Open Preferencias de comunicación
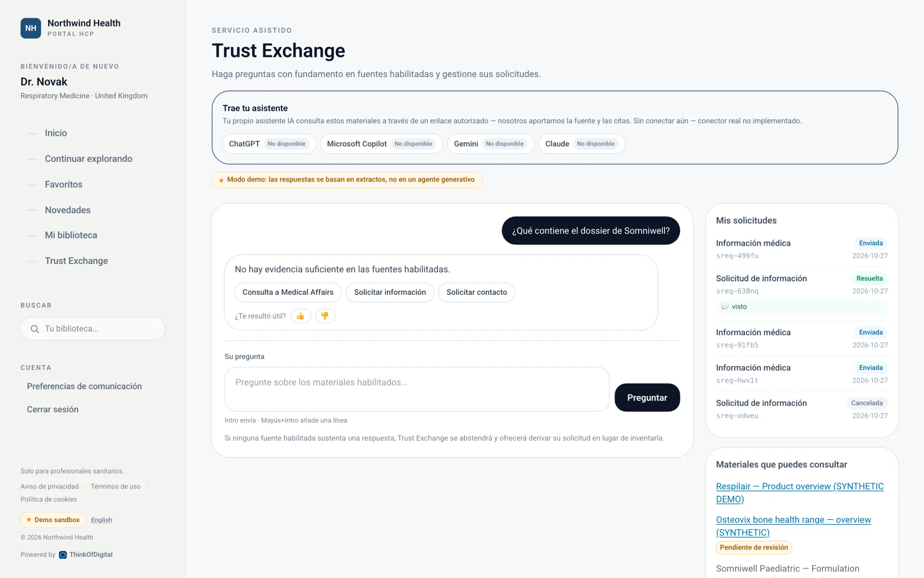Viewport: 924px width, 578px height. 84,386
